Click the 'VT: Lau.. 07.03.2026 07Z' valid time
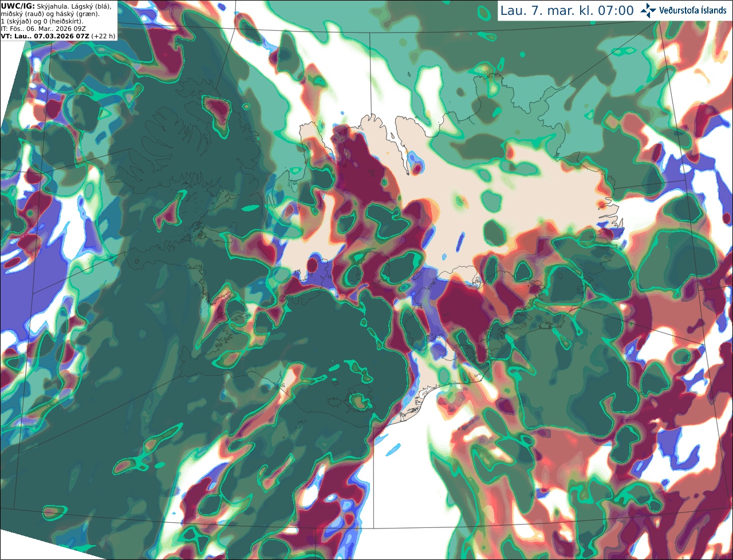 45,36
